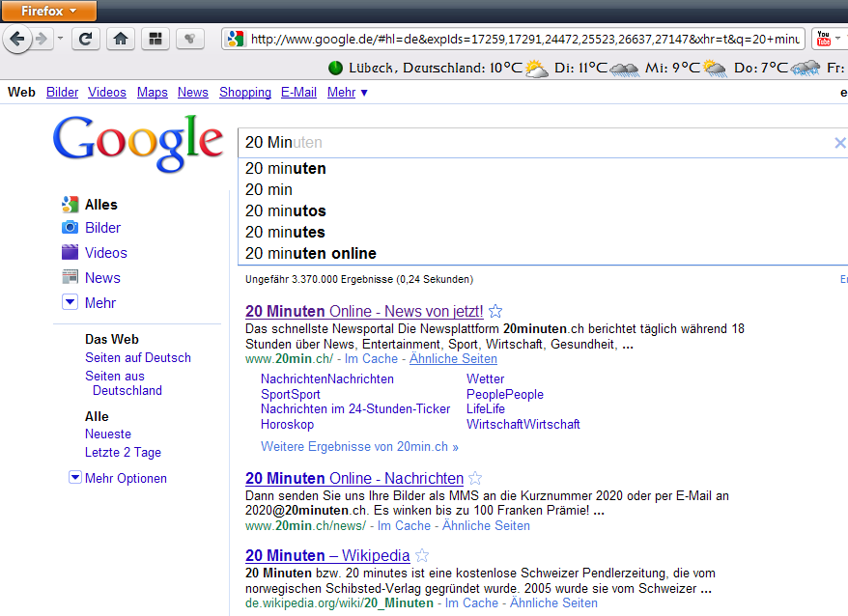The image size is (848, 616).
Task: Click the Wednesday (Mi) forecast icon
Action: click(714, 69)
